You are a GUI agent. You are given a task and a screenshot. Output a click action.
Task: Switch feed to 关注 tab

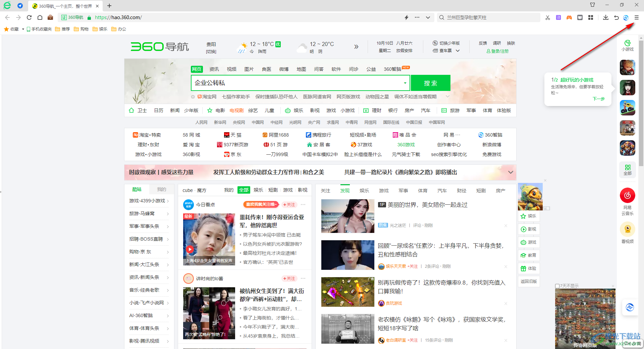click(325, 191)
